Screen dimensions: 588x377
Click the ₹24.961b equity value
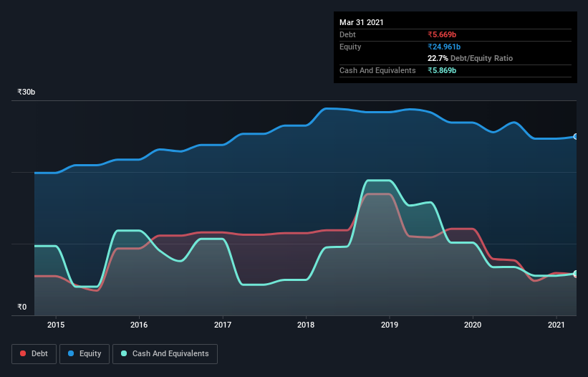pos(444,47)
